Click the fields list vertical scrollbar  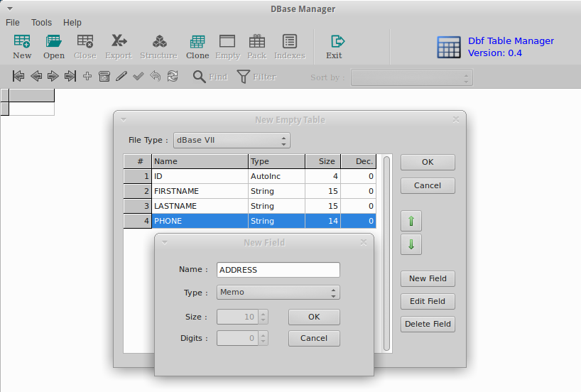click(x=386, y=254)
